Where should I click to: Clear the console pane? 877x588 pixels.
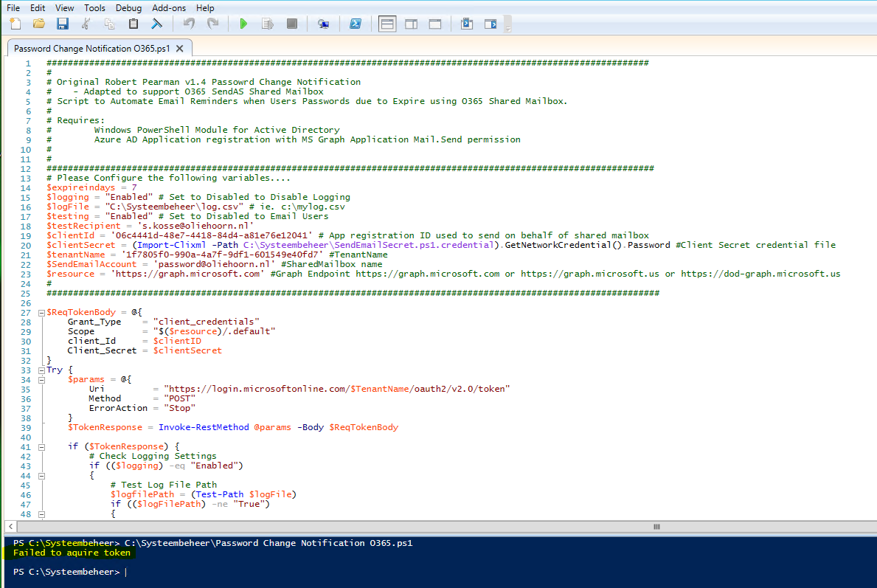click(156, 24)
